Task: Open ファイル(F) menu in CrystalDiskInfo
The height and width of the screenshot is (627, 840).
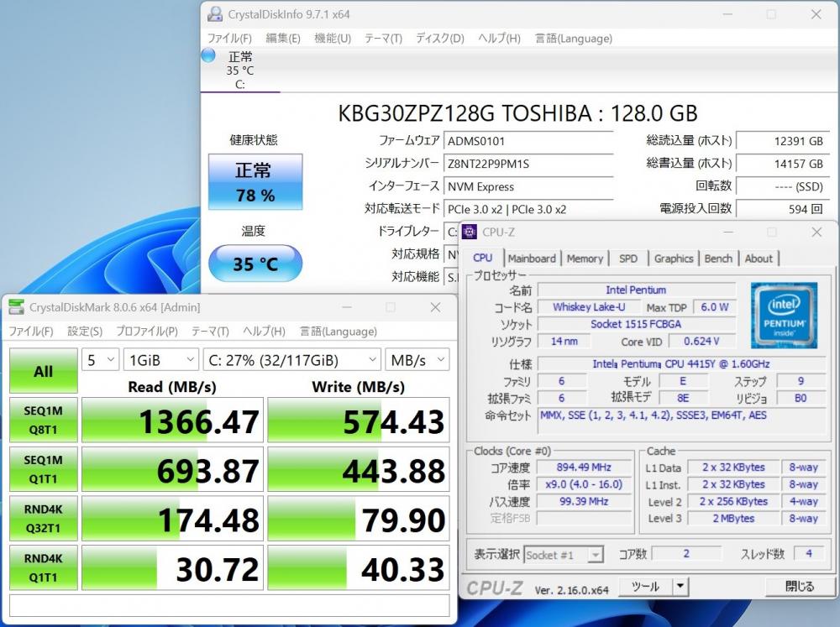Action: [x=229, y=39]
